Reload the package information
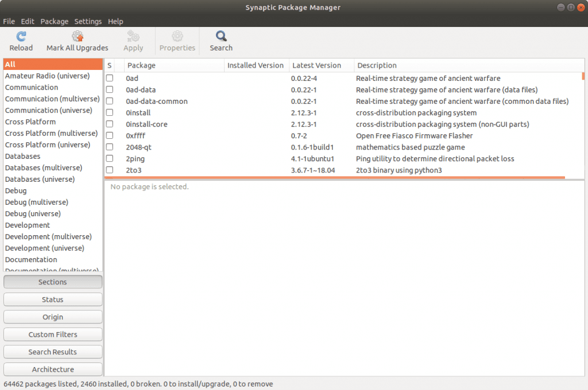Image resolution: width=588 pixels, height=390 pixels. tap(21, 40)
